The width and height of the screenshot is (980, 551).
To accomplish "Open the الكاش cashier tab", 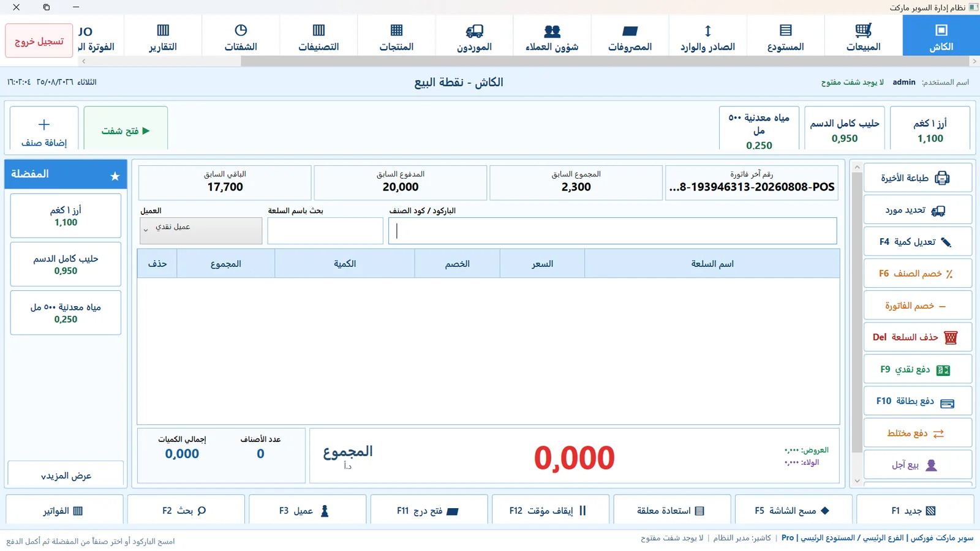I will coord(941,36).
